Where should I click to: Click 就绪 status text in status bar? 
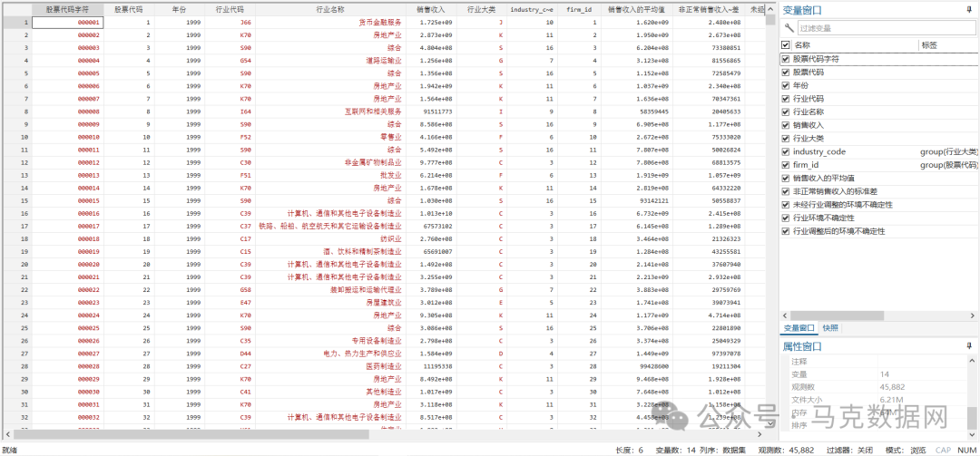9,450
